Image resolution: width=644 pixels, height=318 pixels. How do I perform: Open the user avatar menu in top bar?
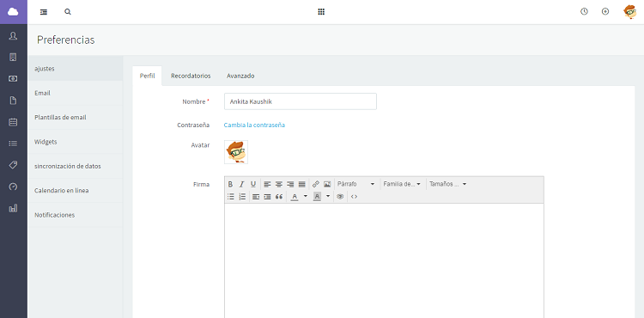pos(629,12)
